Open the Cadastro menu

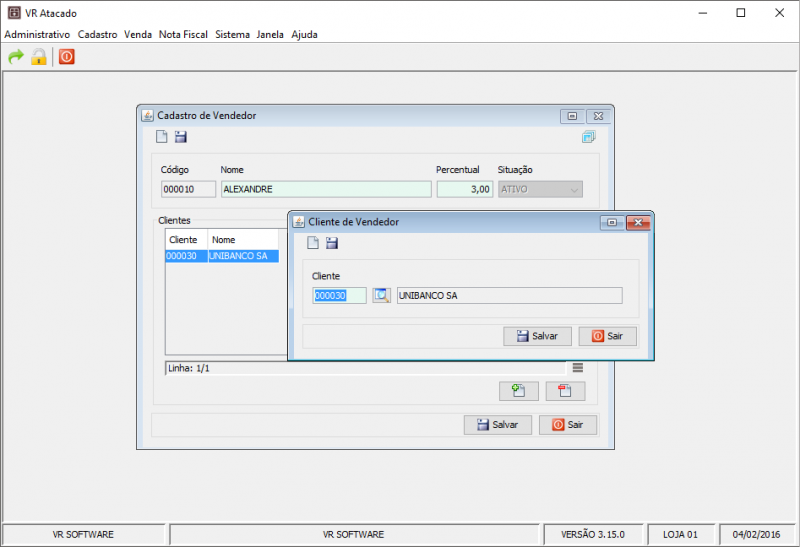[97, 34]
